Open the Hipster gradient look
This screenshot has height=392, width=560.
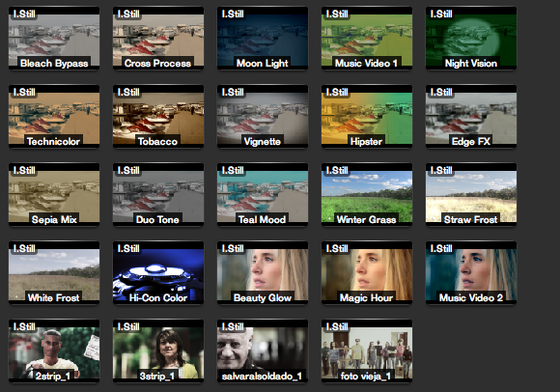[x=367, y=116]
